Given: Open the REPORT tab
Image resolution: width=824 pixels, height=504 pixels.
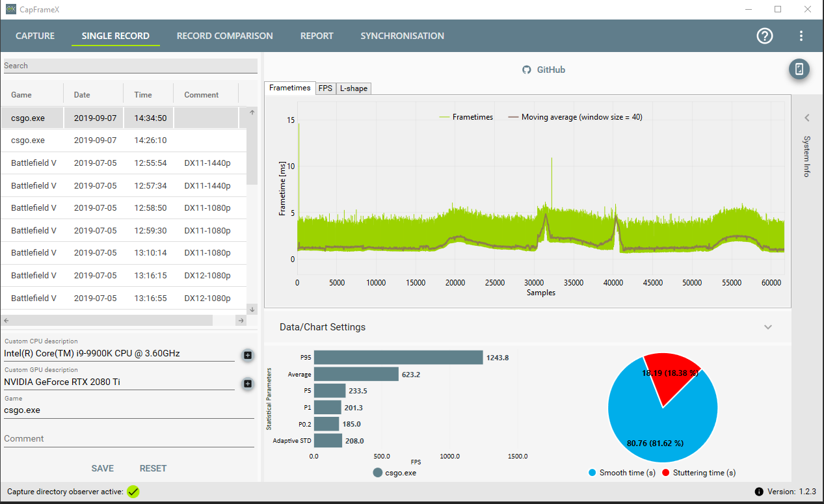Looking at the screenshot, I should [317, 36].
